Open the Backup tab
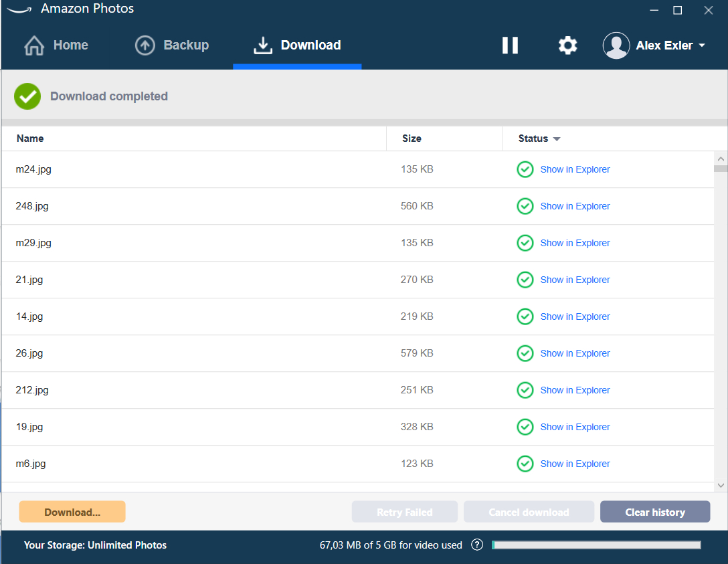Image resolution: width=728 pixels, height=564 pixels. (x=173, y=45)
